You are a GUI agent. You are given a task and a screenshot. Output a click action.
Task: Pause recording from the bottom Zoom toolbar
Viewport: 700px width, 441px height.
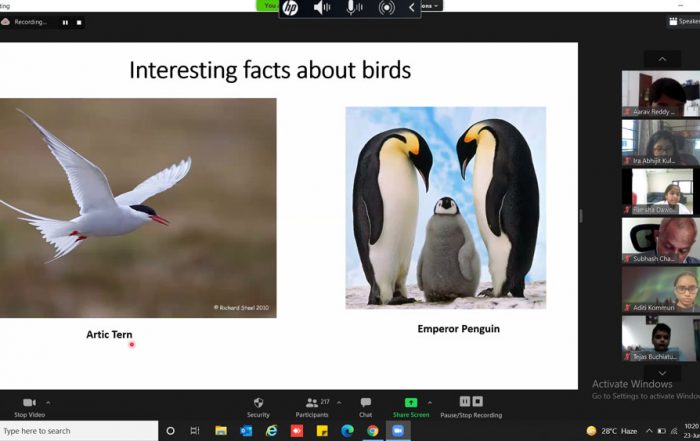[x=465, y=401]
